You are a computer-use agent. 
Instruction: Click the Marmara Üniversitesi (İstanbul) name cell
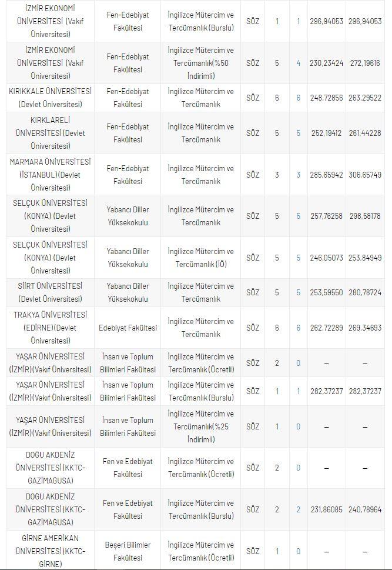50,175
